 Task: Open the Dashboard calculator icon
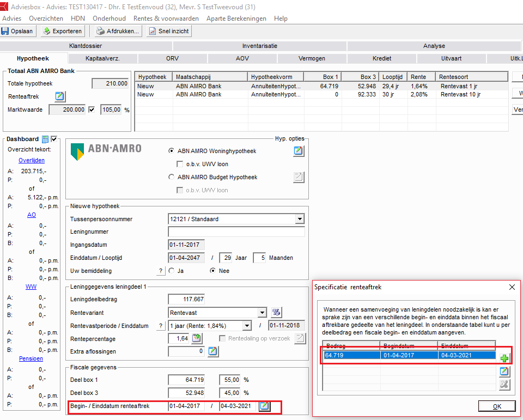coord(45,139)
